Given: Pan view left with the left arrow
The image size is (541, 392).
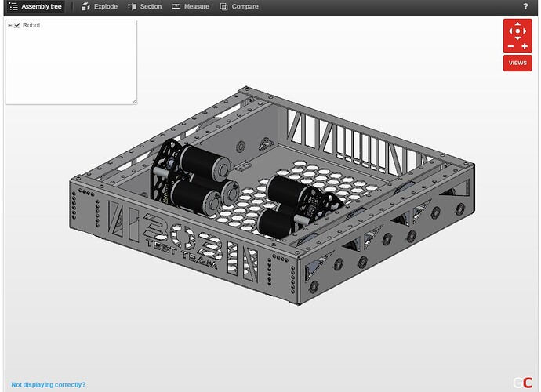Looking at the screenshot, I should coord(510,31).
